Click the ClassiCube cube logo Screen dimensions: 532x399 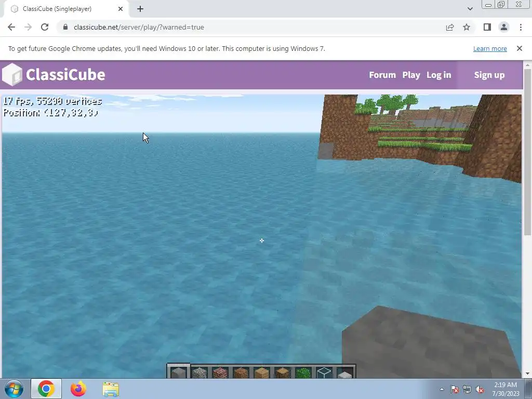12,75
